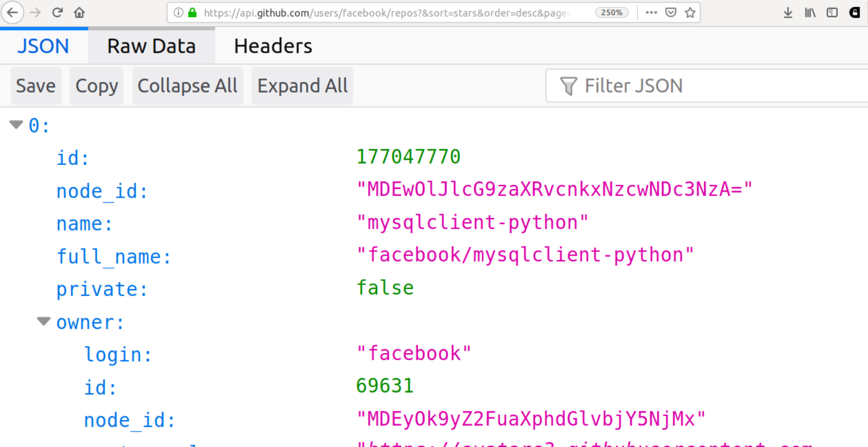
Task: Collapse All JSON nodes
Action: point(188,86)
